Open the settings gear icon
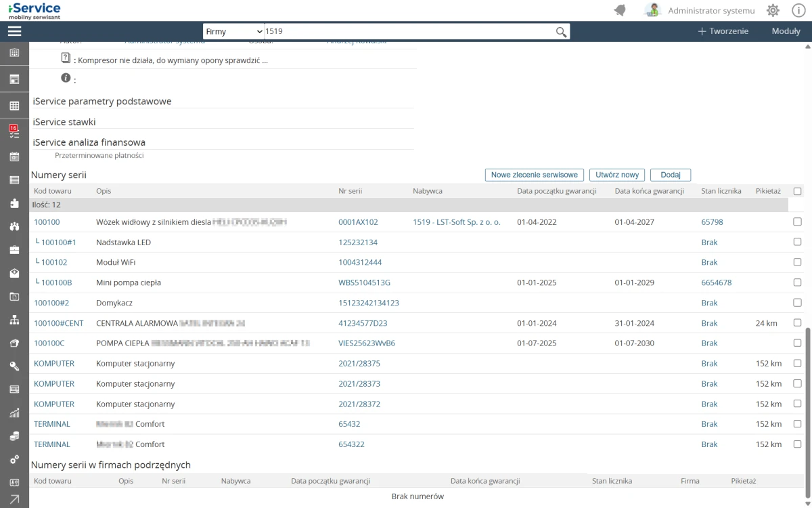Screen dimensions: 812x508 click(x=773, y=10)
